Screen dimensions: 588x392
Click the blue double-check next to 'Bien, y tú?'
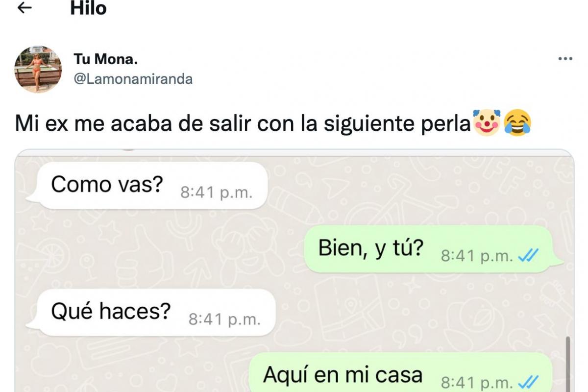pos(528,255)
